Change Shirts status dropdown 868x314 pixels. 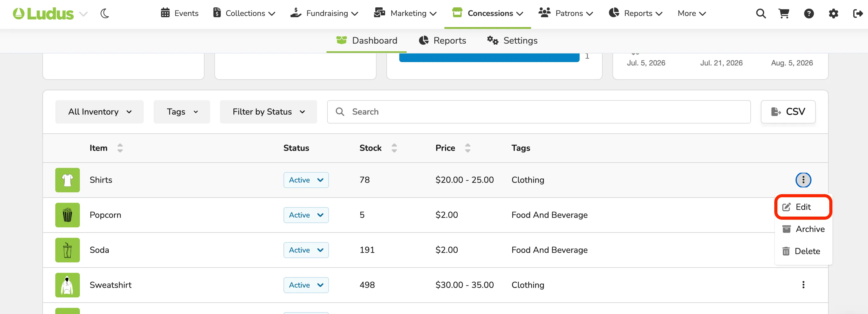click(x=306, y=180)
